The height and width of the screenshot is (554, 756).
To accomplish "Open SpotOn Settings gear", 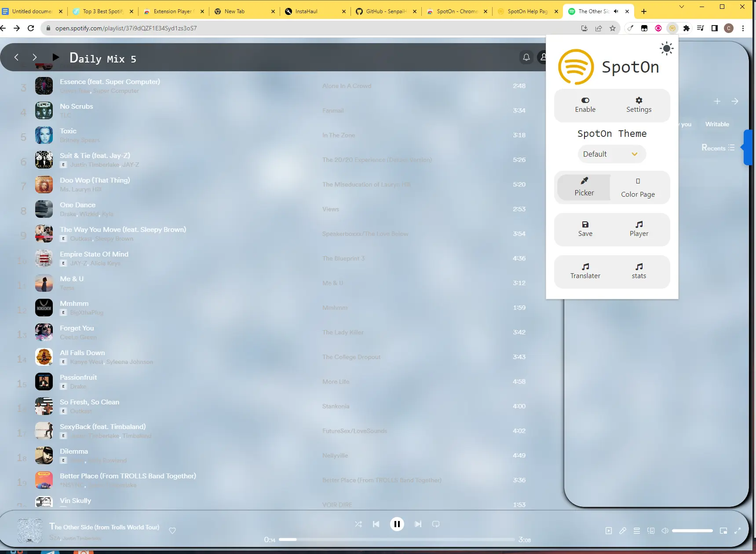I will point(639,105).
